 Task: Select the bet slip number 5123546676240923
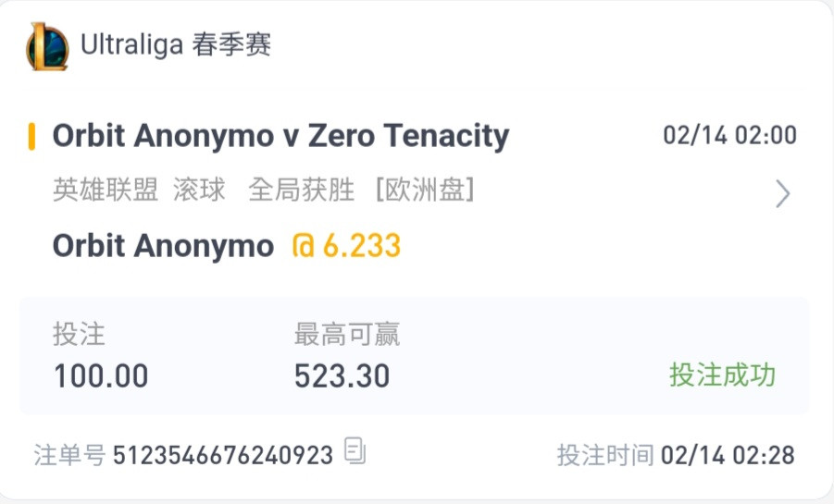[223, 455]
